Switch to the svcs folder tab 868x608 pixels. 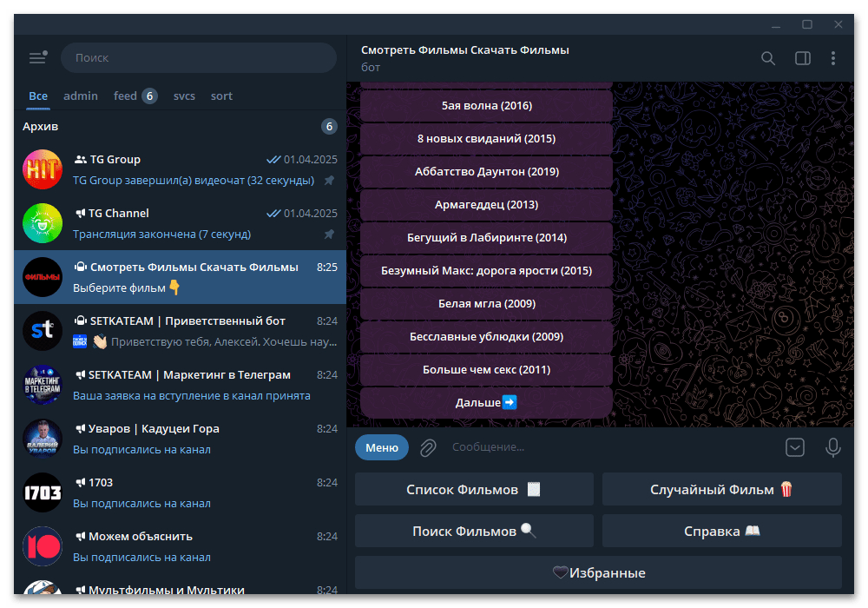[184, 96]
